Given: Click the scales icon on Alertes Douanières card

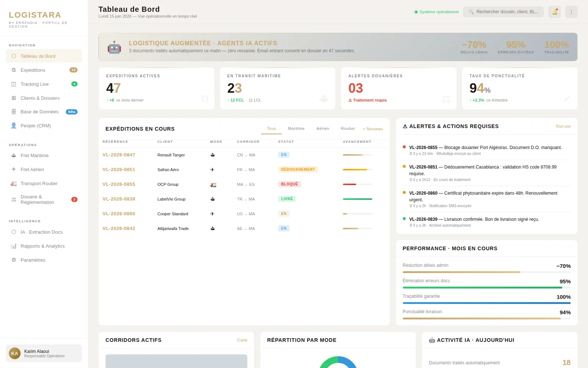Looking at the screenshot, I should [x=446, y=99].
